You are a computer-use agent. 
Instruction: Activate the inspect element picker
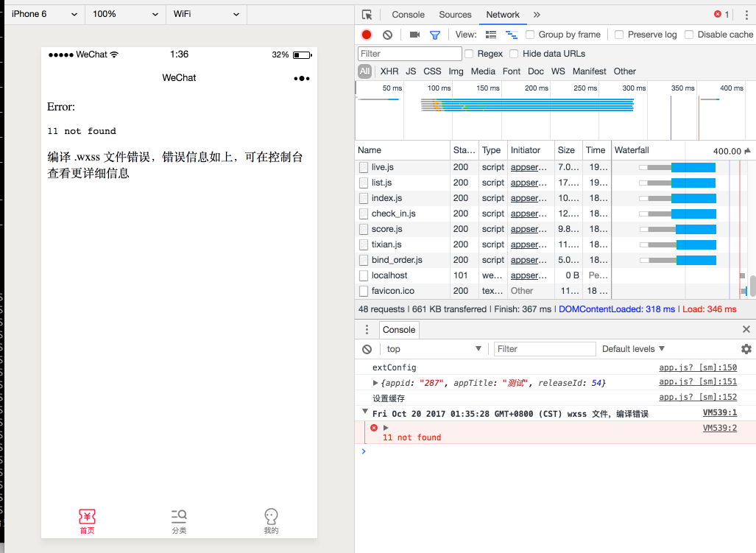[x=367, y=15]
